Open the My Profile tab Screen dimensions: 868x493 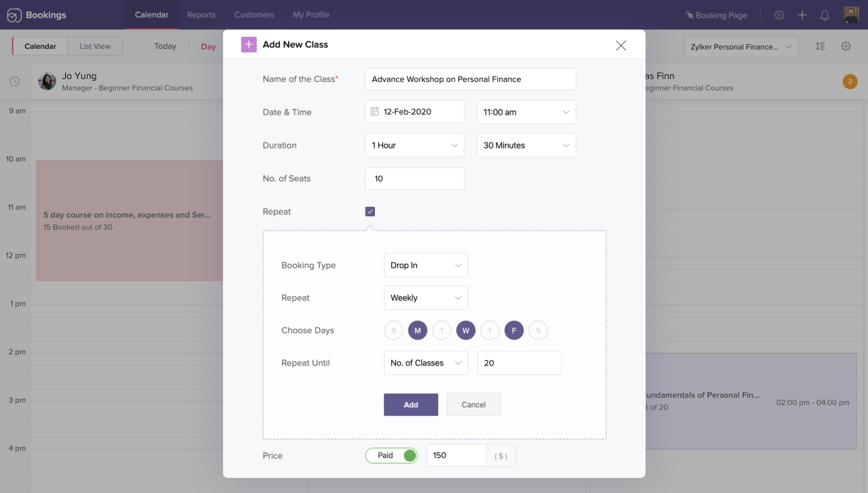coord(311,15)
